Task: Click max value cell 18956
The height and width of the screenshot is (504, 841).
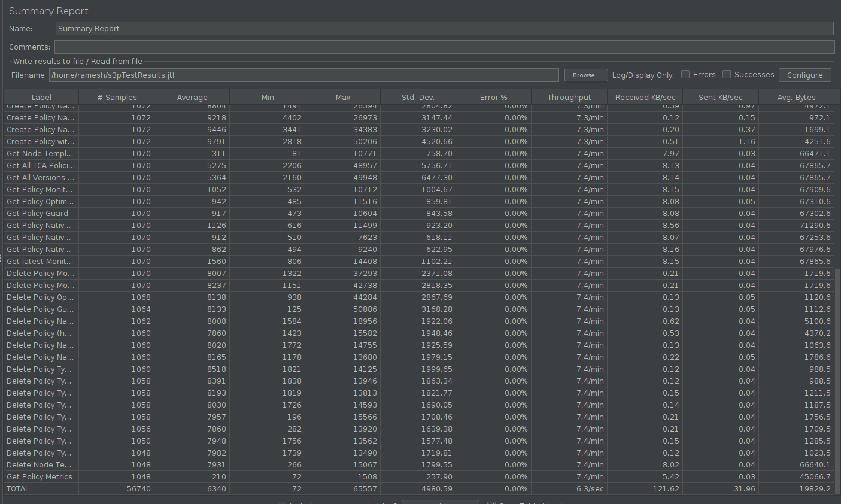Action: point(365,321)
